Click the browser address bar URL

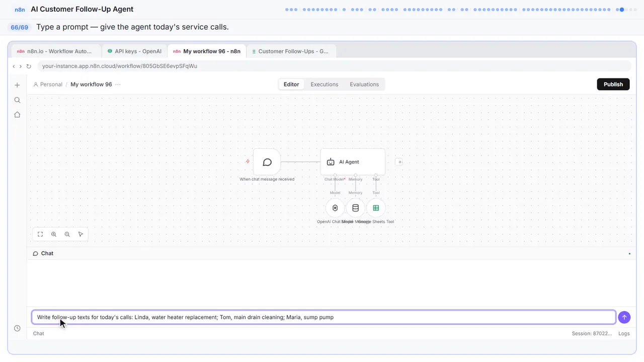click(120, 66)
